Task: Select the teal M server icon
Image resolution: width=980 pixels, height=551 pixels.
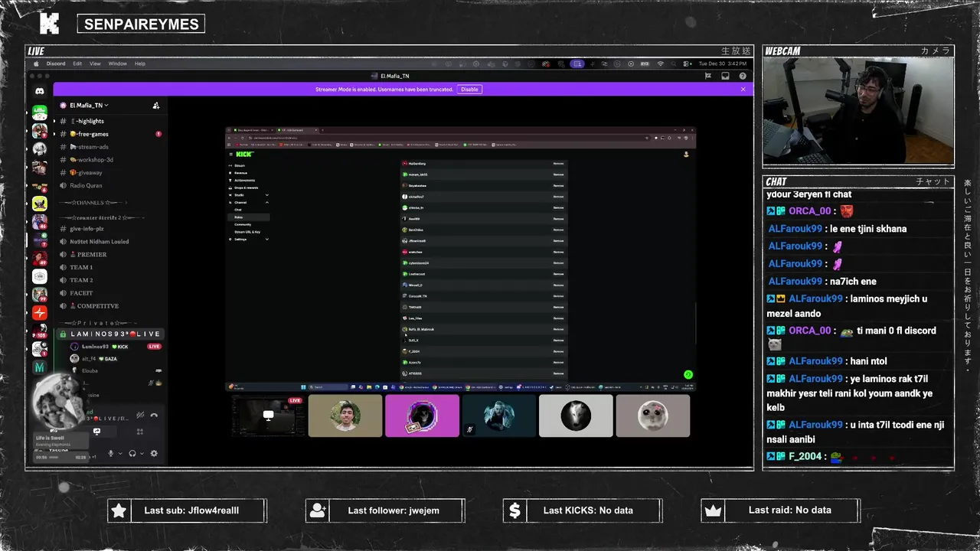Action: coord(40,367)
